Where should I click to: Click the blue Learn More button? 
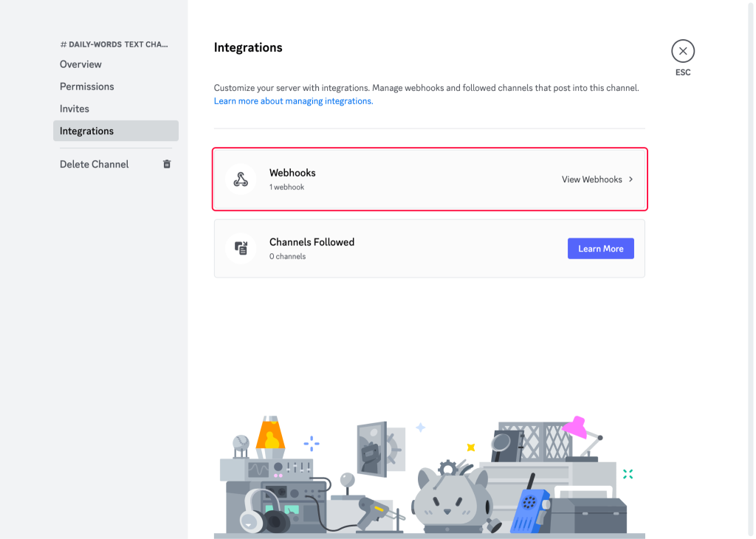(600, 248)
